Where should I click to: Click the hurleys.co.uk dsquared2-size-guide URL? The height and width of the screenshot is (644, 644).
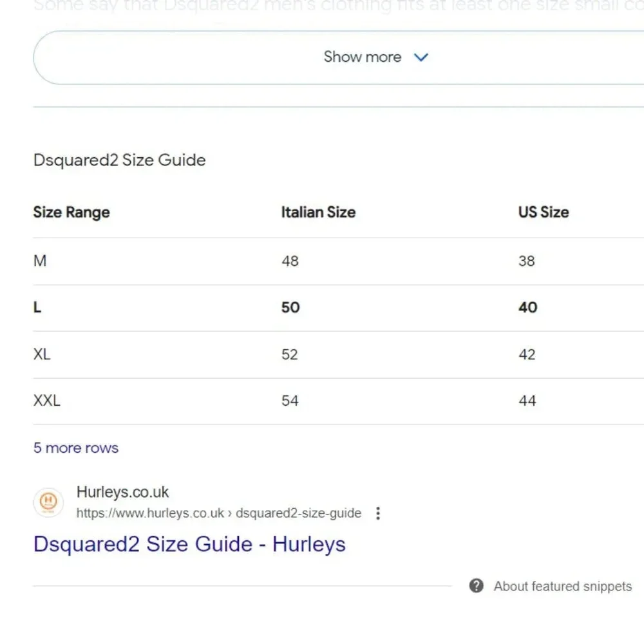pyautogui.click(x=219, y=513)
